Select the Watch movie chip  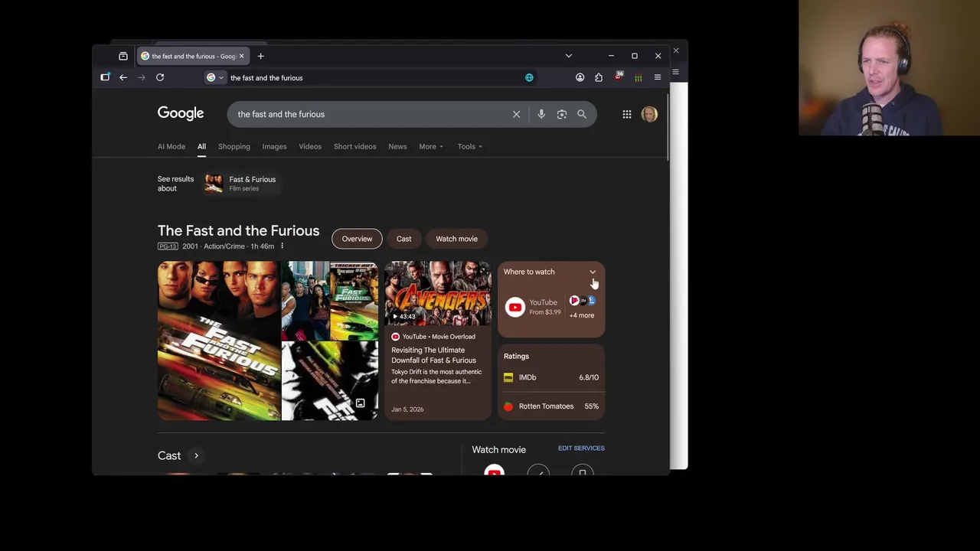tap(456, 239)
